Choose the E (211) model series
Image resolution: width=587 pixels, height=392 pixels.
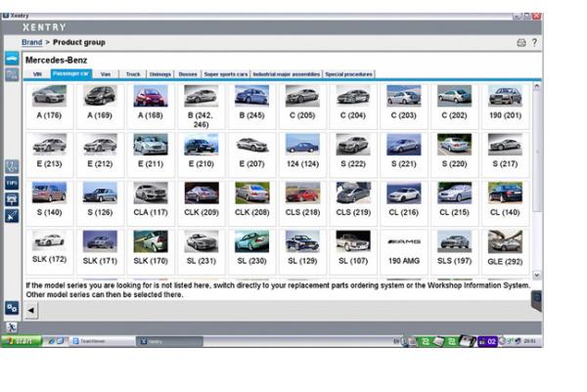(x=151, y=154)
